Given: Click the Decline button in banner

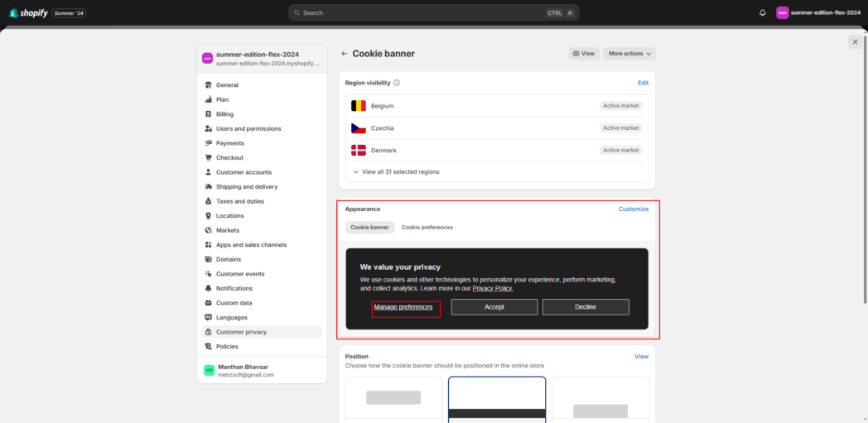Looking at the screenshot, I should (586, 307).
